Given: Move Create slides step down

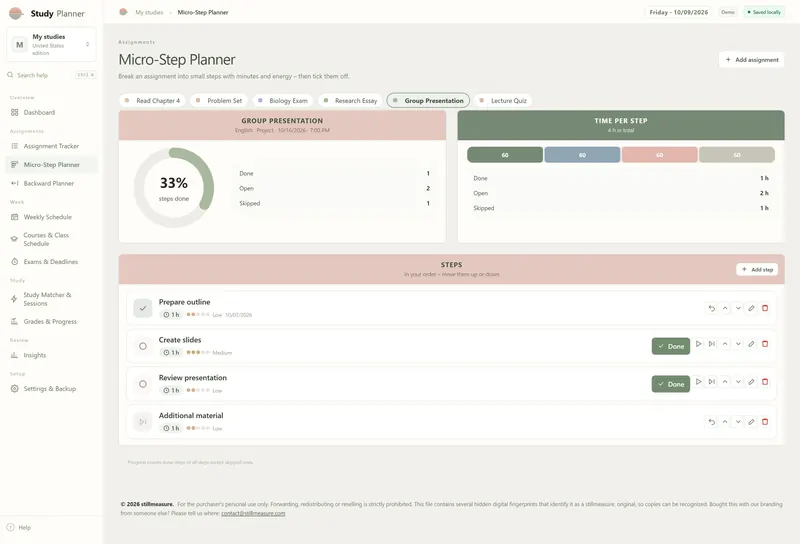Looking at the screenshot, I should coord(738,344).
